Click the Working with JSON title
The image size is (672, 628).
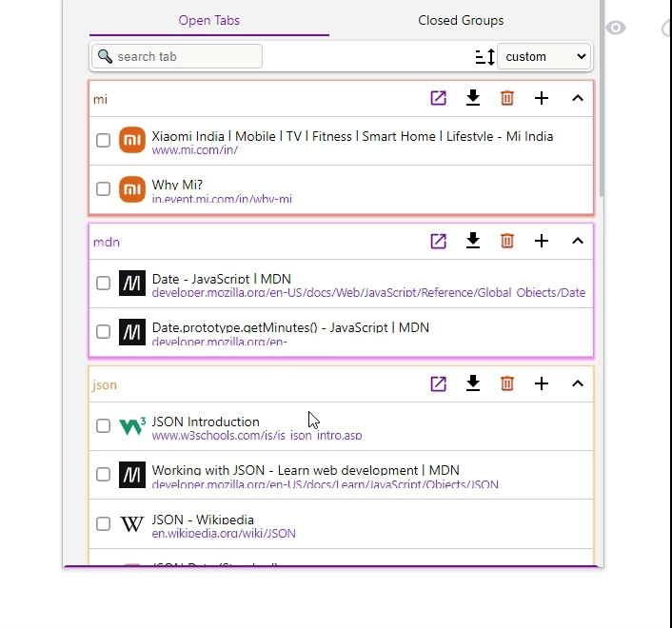click(306, 470)
